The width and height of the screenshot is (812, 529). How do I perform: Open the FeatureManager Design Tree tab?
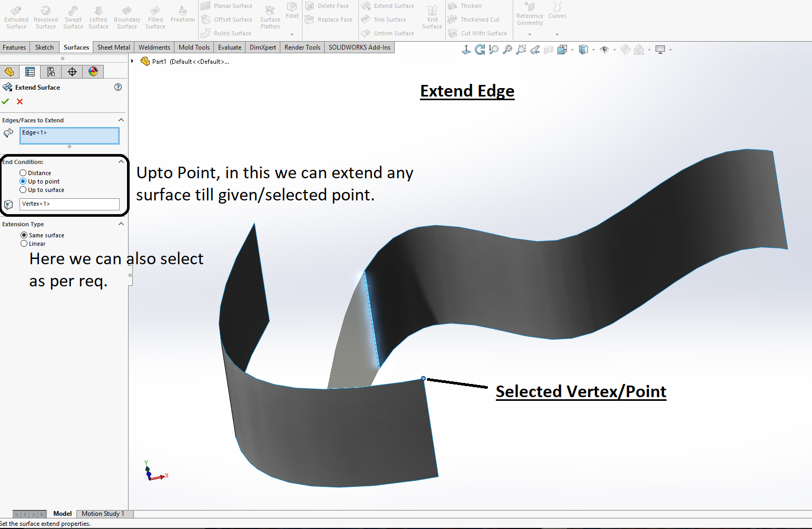[x=9, y=72]
